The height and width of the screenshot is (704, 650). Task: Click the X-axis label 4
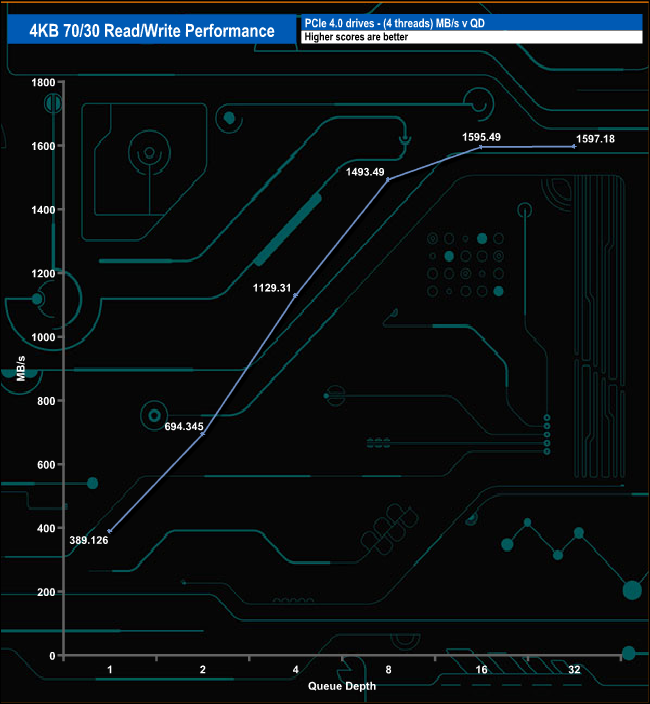pos(295,670)
